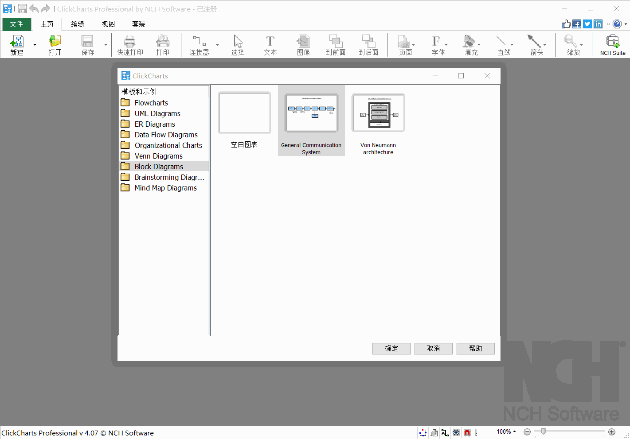Switch to the Edit ribbon tab

(x=77, y=24)
